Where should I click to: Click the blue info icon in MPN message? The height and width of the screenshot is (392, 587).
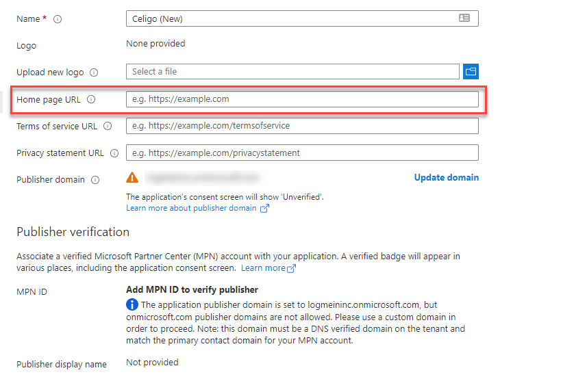pyautogui.click(x=132, y=304)
